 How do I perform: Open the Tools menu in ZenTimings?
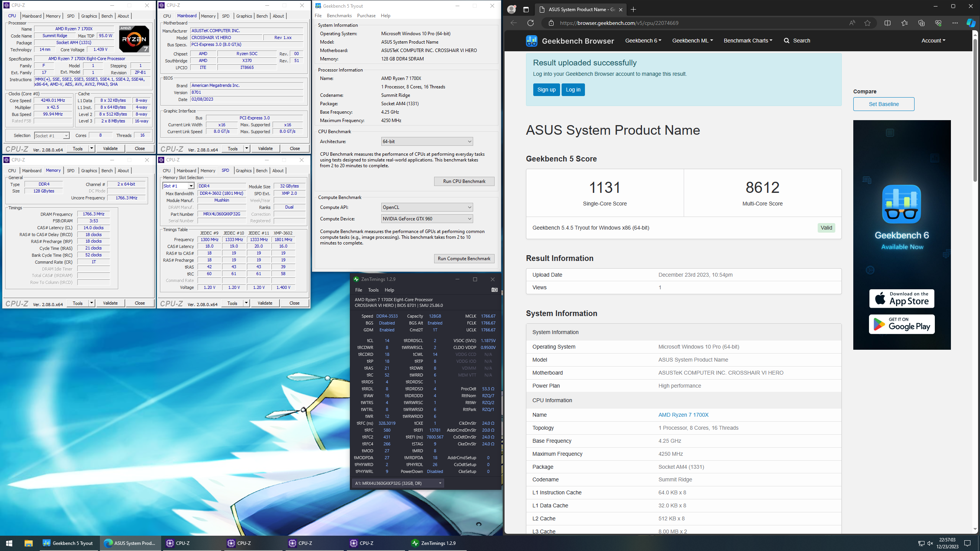click(x=373, y=290)
